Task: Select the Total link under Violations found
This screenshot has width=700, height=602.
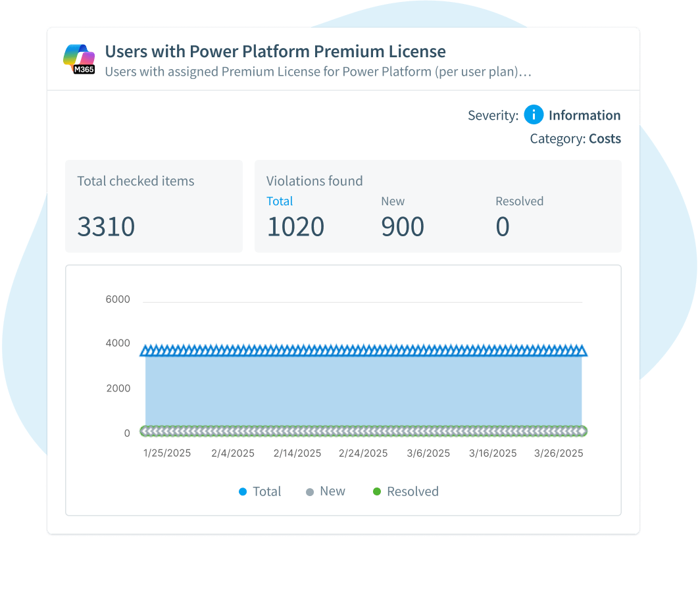Action: [280, 201]
